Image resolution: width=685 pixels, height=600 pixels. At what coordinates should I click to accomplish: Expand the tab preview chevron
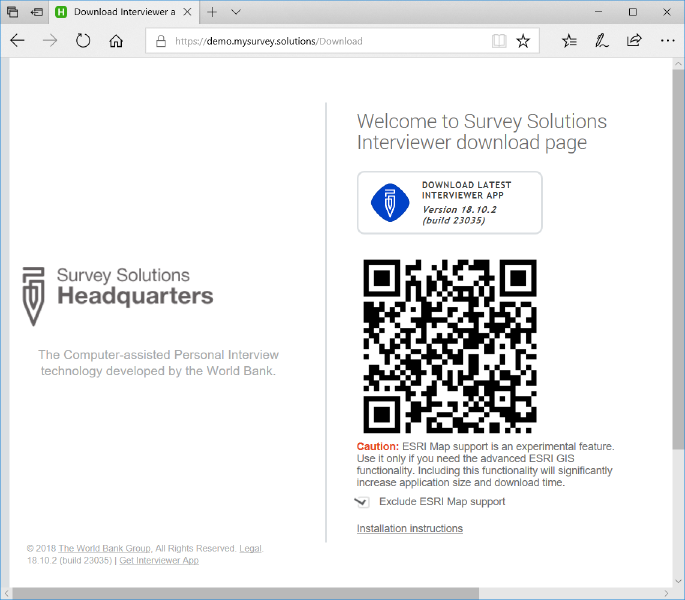236,12
